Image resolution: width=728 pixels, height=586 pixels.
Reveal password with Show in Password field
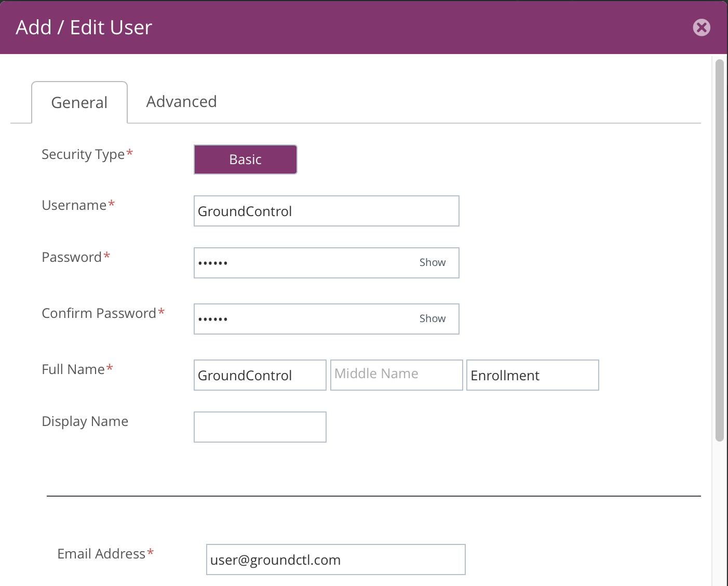432,263
